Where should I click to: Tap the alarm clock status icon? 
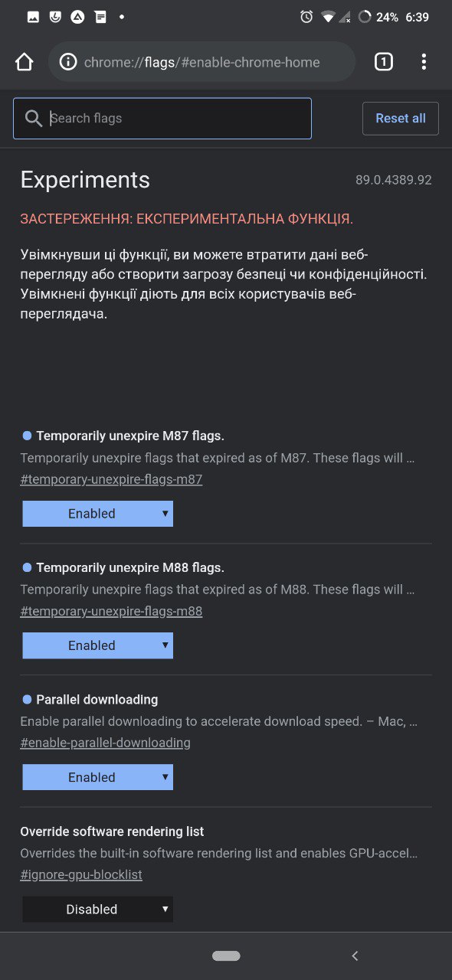point(306,17)
